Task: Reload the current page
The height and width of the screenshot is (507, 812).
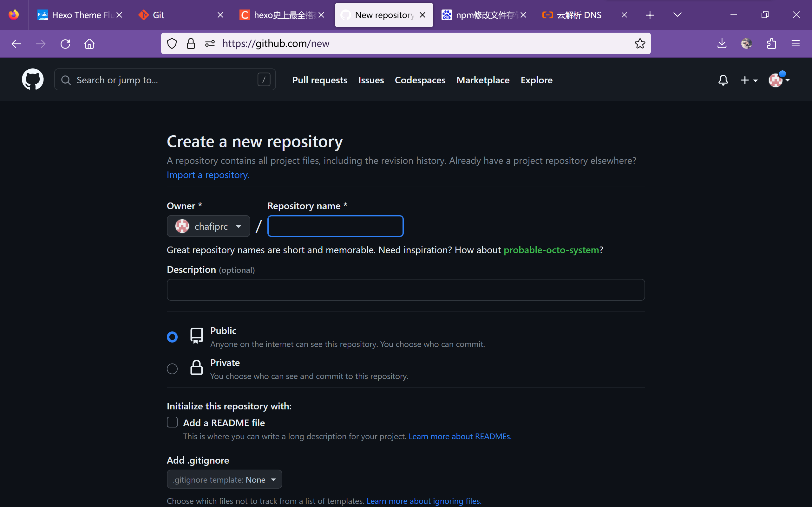Action: pos(65,44)
